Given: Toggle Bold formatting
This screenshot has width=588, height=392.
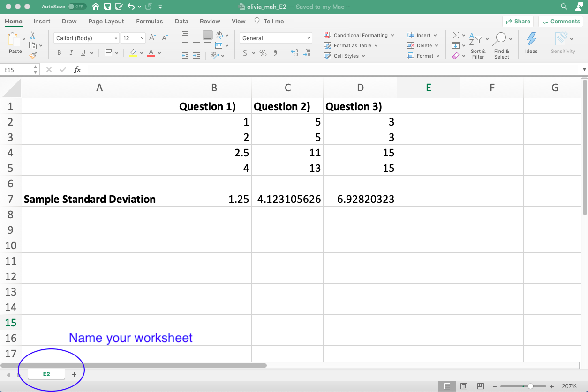Looking at the screenshot, I should [x=59, y=53].
